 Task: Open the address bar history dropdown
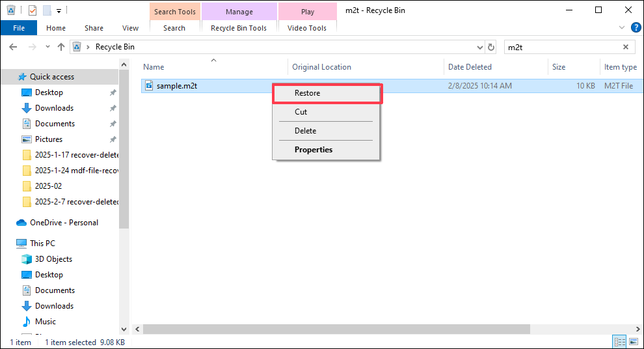coord(479,48)
